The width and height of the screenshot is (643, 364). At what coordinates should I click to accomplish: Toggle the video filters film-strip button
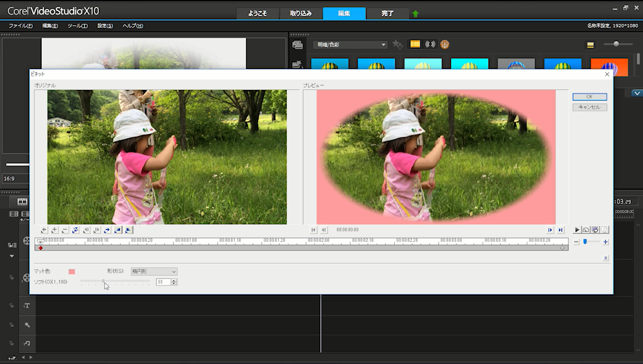click(x=415, y=44)
